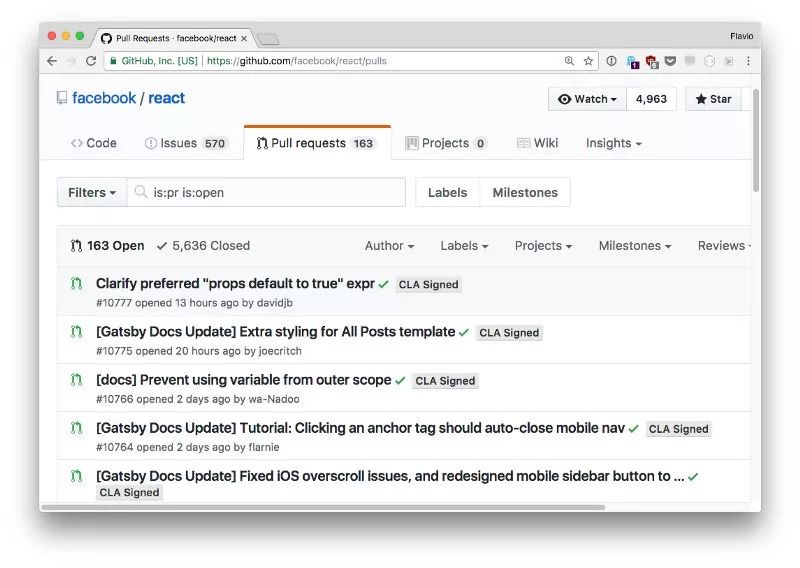This screenshot has width=800, height=568.
Task: Bookmark this page with the star icon
Action: click(589, 61)
